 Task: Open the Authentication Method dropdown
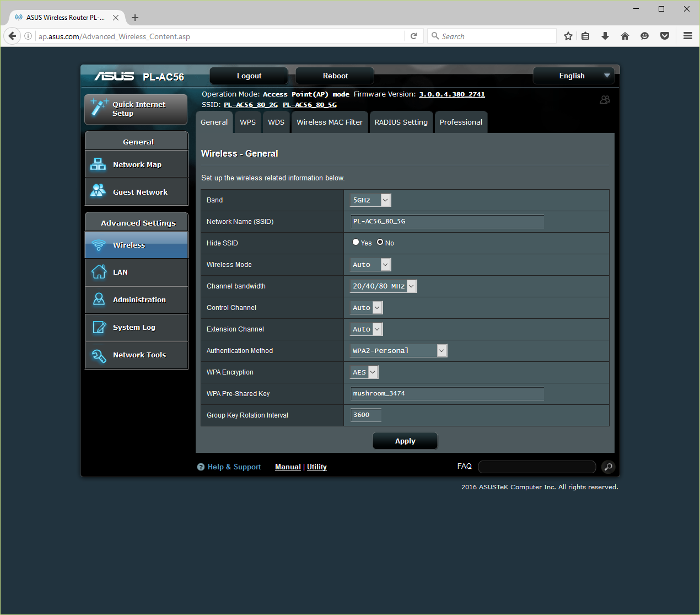tap(399, 351)
